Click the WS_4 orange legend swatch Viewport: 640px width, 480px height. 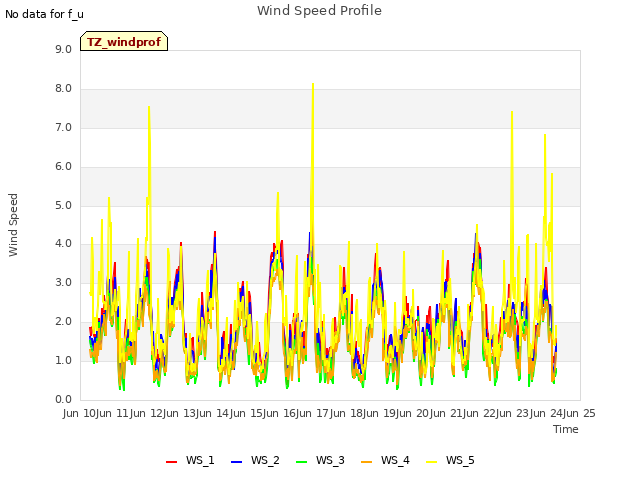pyautogui.click(x=367, y=462)
